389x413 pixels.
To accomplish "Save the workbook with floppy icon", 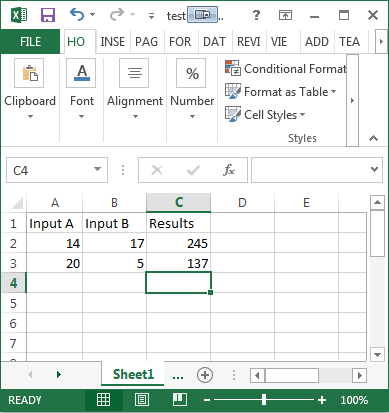I will [x=48, y=15].
